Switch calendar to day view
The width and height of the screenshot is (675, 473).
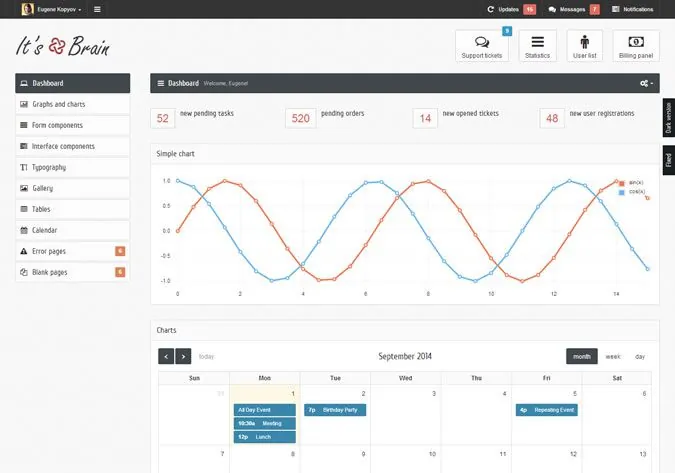tap(640, 356)
